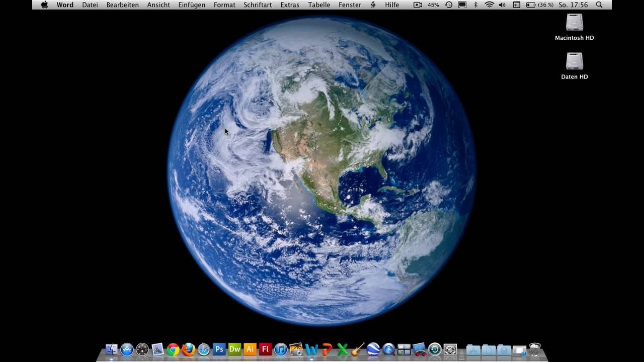Expand the Documents folder stack in Dock

coord(489,350)
